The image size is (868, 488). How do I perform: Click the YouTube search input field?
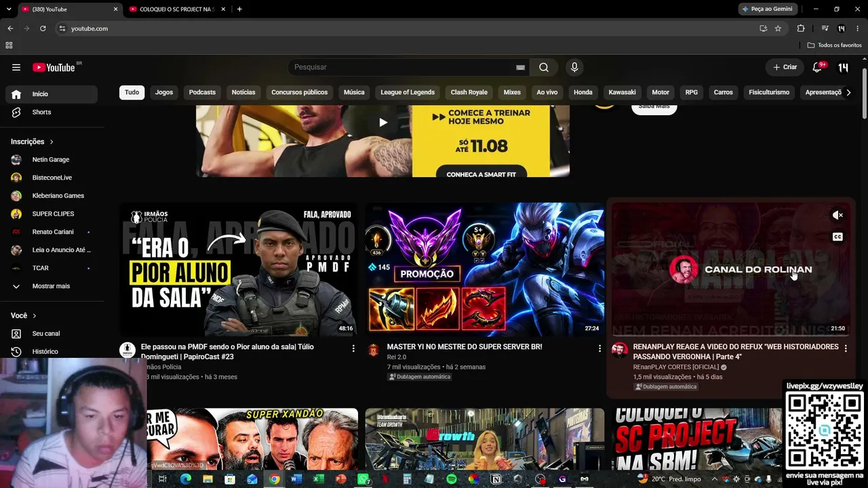(403, 67)
